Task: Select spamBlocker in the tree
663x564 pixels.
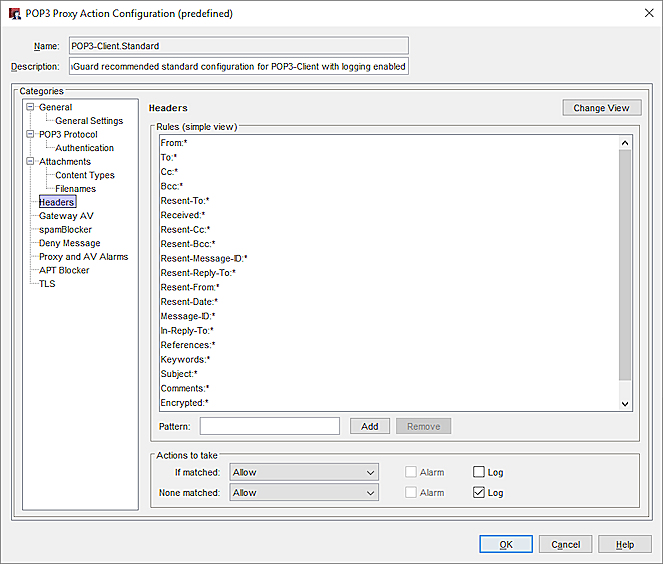Action: pos(65,230)
